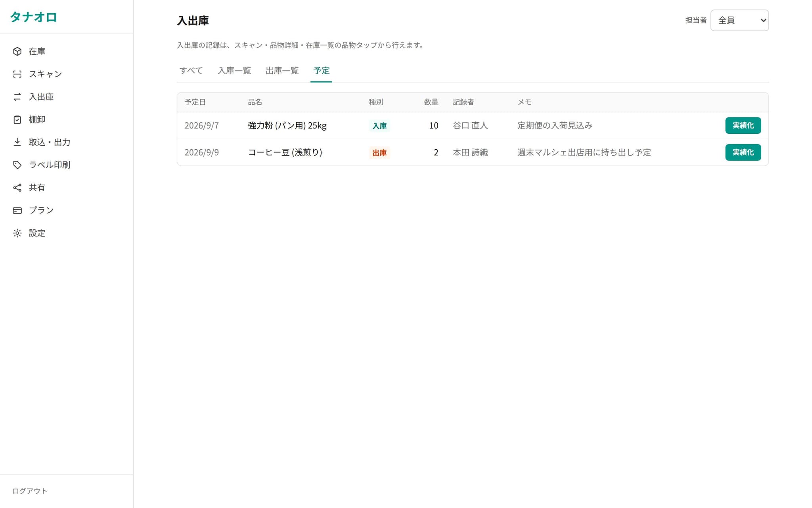Open the 在庫 box icon in sidebar
Viewport: 812px width, 508px height.
coord(17,51)
